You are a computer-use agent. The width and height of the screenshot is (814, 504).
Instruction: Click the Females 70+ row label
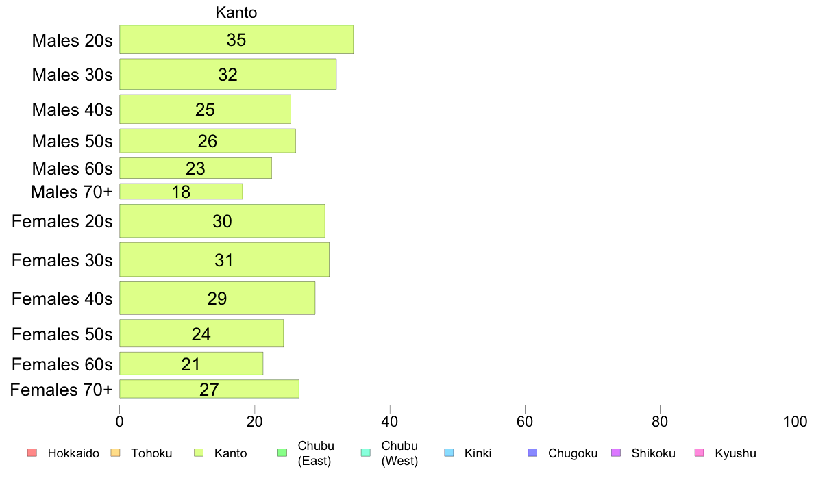(61, 390)
